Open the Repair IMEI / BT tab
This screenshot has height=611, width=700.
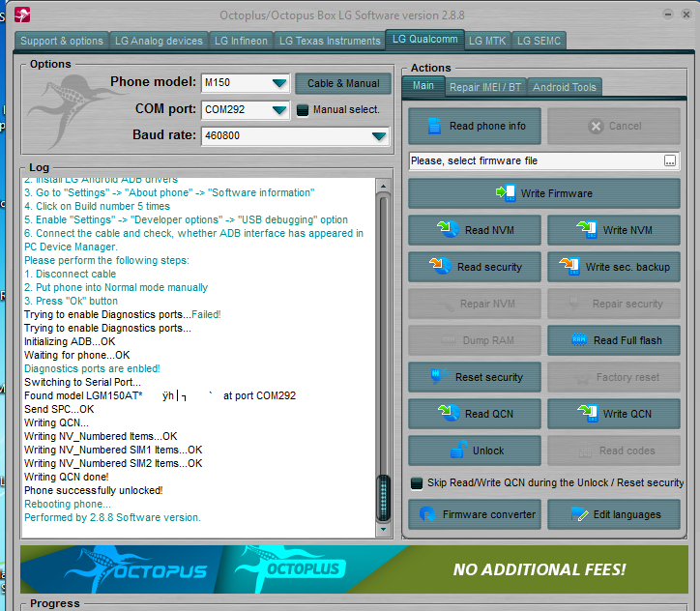pos(485,87)
